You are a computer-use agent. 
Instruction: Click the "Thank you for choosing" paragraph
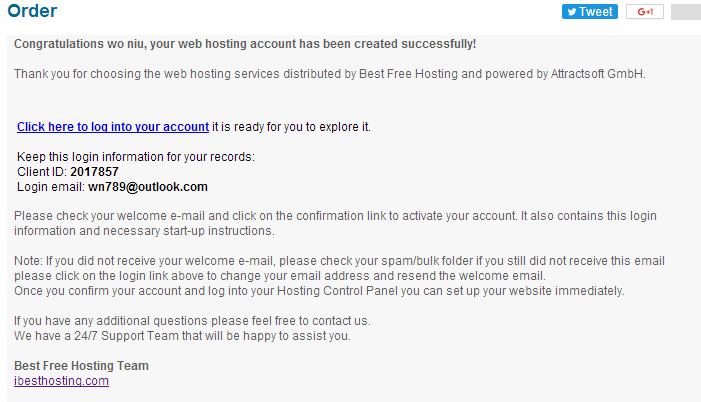pos(330,74)
